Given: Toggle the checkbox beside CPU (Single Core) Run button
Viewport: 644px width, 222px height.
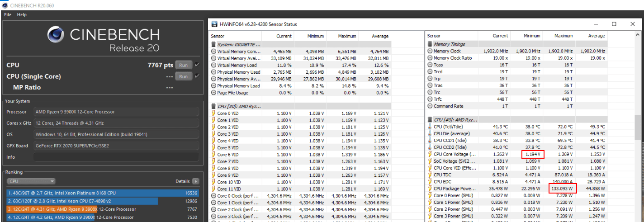Looking at the screenshot, I should pyautogui.click(x=197, y=76).
